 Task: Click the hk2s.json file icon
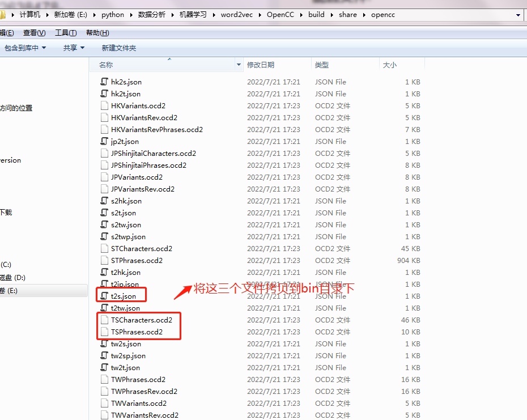click(x=104, y=82)
